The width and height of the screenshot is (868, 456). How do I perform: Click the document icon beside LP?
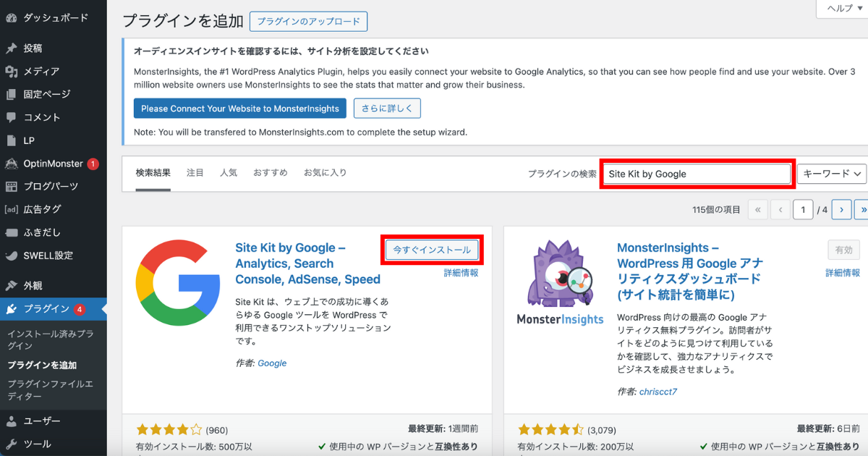pyautogui.click(x=12, y=140)
